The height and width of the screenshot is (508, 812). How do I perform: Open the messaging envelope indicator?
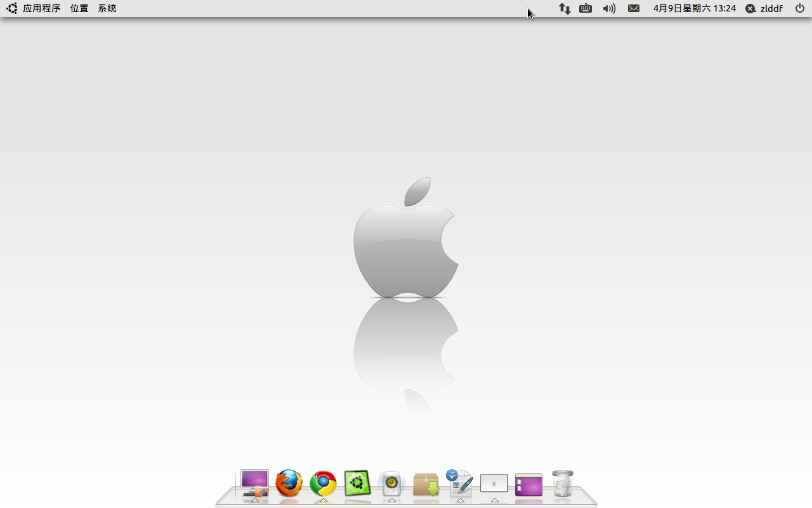tap(634, 8)
